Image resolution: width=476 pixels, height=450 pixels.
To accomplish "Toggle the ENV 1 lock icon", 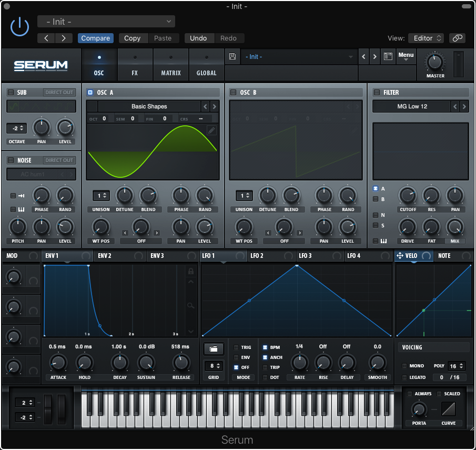I will (x=190, y=272).
